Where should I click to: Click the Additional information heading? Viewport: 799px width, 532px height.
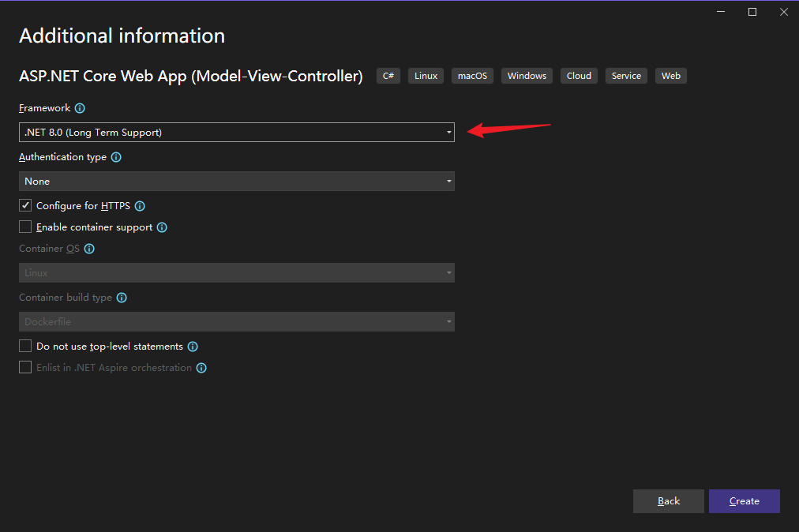(122, 36)
